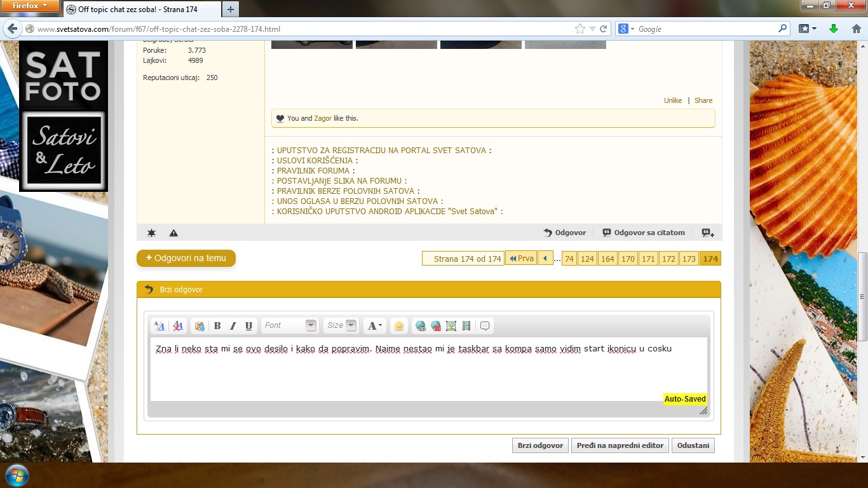This screenshot has height=488, width=868.
Task: Click the Brzi odgovor submit button
Action: 540,445
